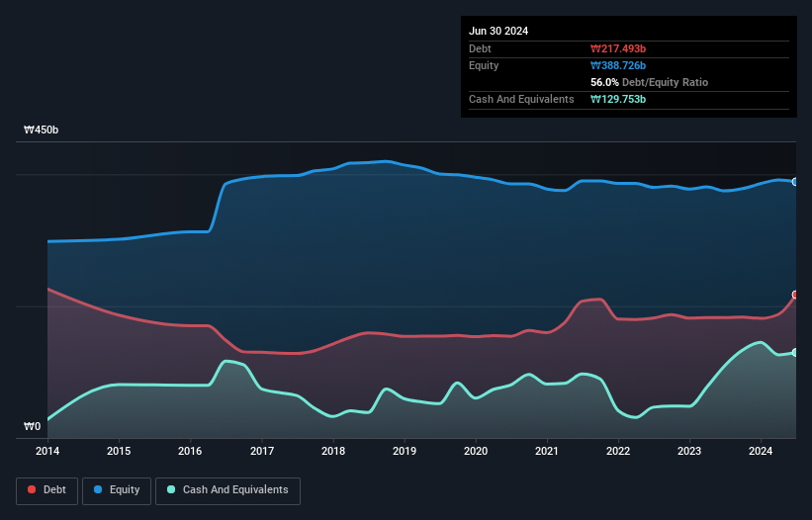
Task: Click the 2023 x-axis label
Action: [689, 451]
